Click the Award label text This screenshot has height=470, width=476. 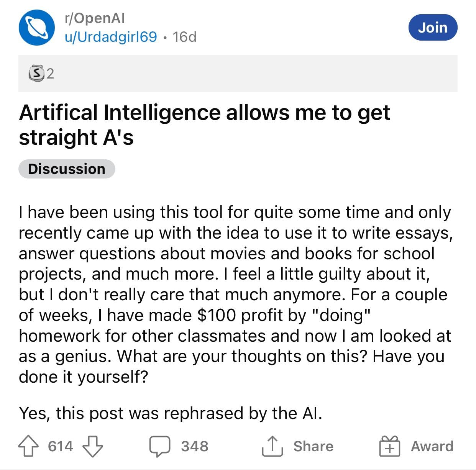(x=432, y=447)
